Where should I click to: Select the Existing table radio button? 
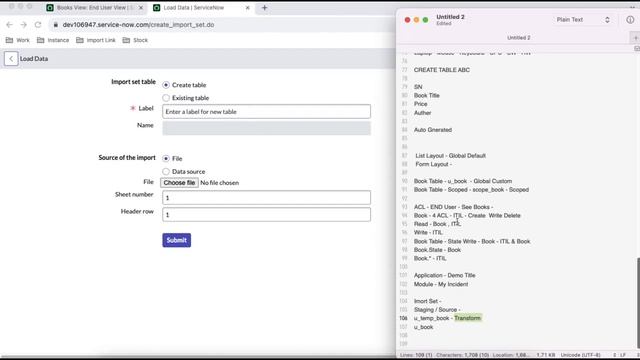coord(166,98)
